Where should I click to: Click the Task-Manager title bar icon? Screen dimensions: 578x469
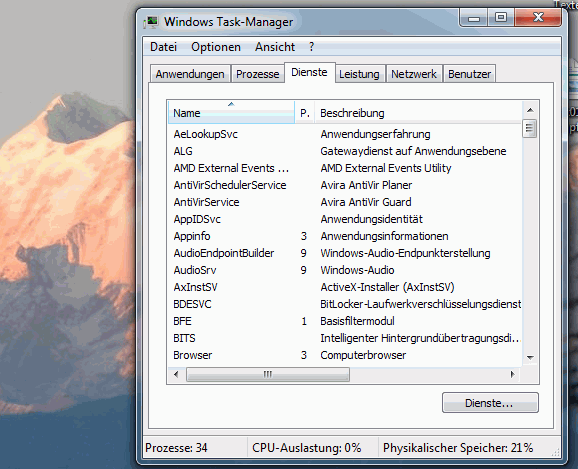151,22
